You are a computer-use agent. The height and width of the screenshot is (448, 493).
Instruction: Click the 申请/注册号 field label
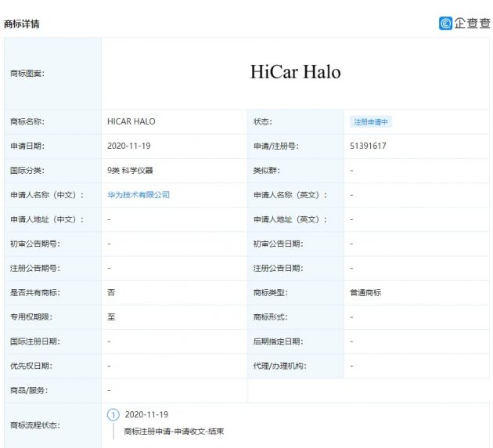click(276, 146)
